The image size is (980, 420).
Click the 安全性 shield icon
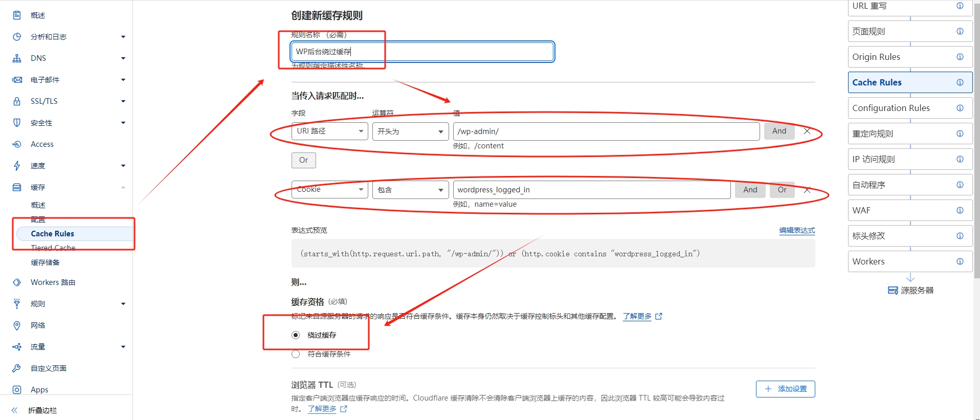pos(17,123)
